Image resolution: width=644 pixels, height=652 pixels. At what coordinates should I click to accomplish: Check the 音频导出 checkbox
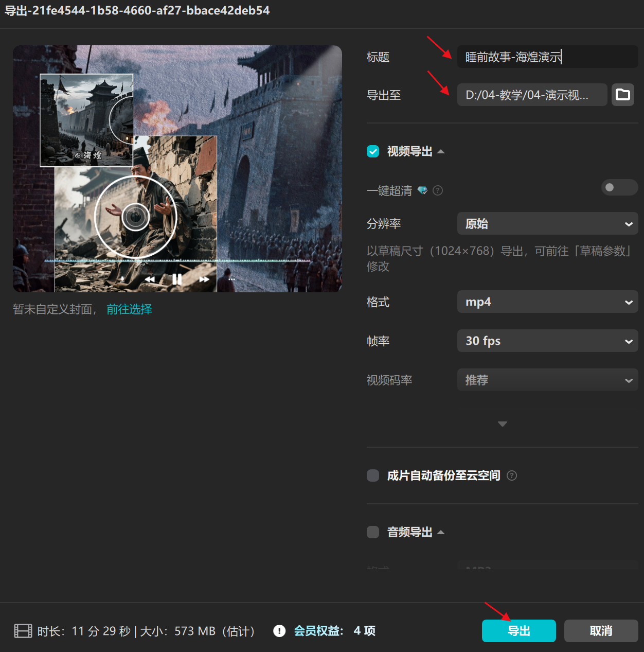point(373,532)
